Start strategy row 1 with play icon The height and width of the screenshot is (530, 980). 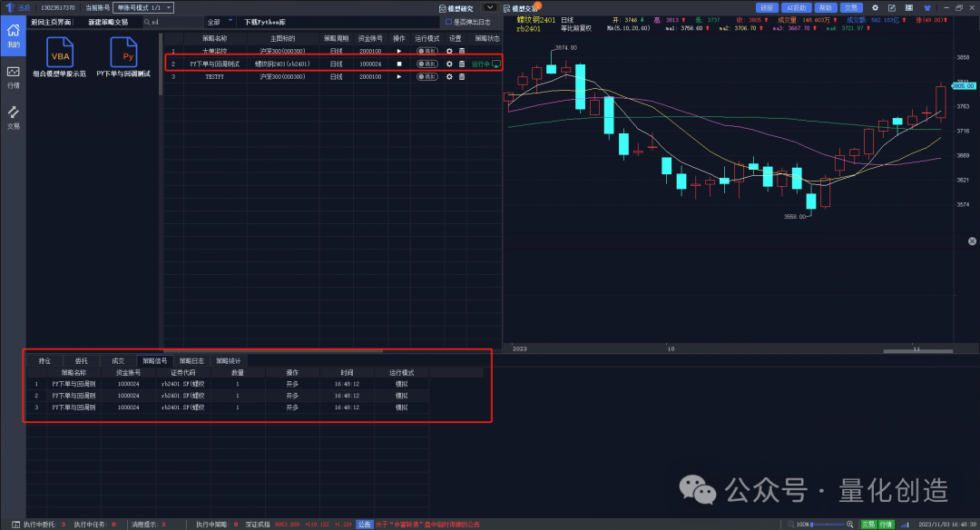(398, 51)
